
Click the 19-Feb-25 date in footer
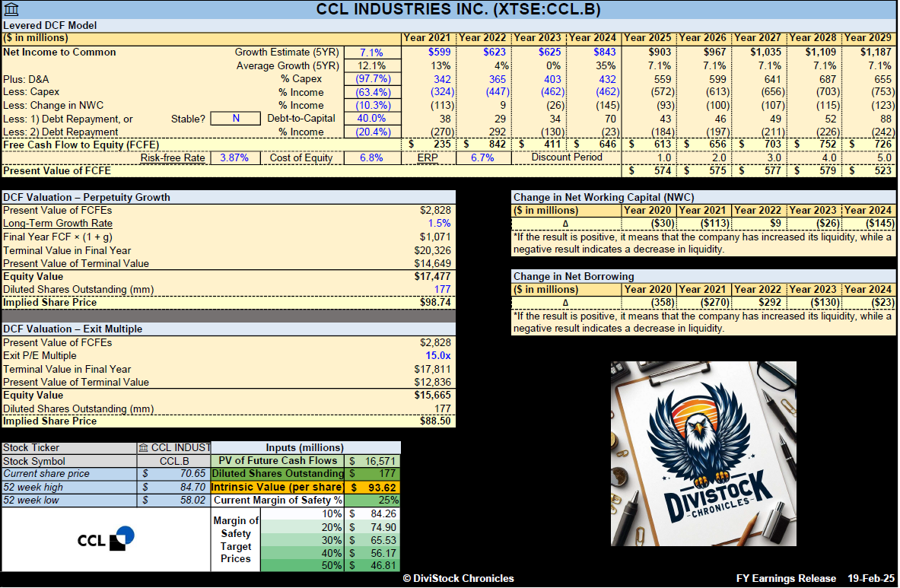coord(871,578)
